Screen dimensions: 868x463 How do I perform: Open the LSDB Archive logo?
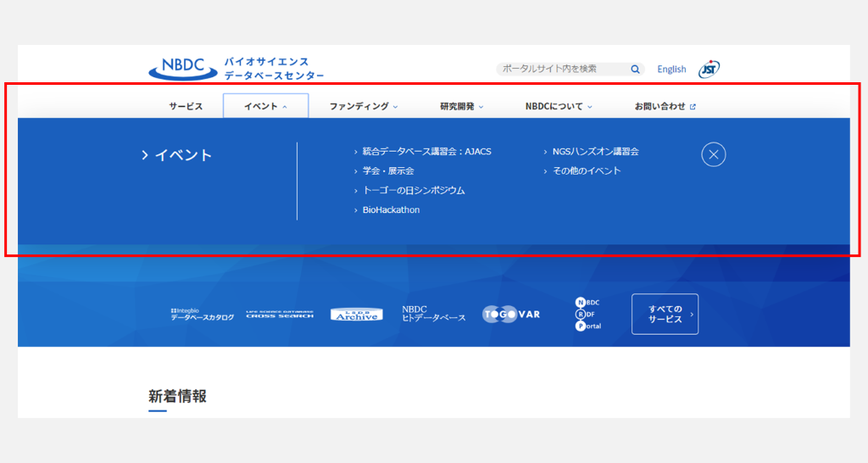(356, 315)
